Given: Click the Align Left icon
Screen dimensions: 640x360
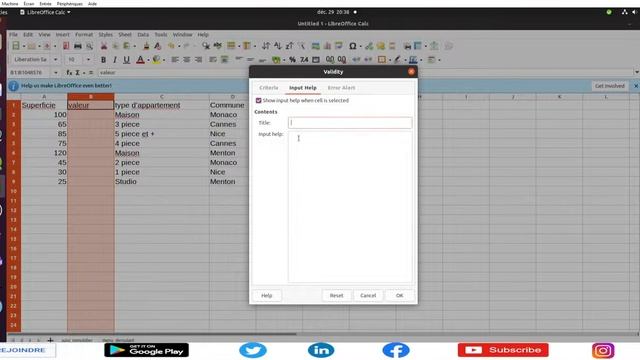Looking at the screenshot, I should click(x=175, y=60).
